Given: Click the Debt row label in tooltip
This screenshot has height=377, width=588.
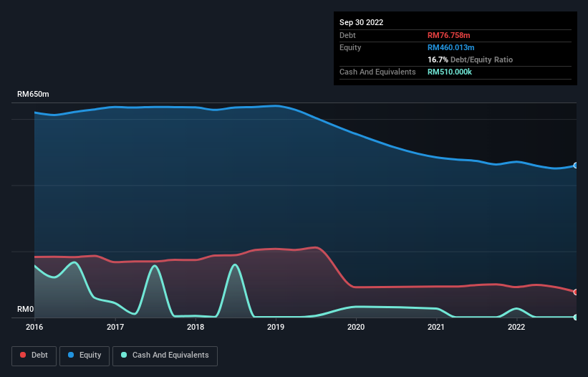Looking at the screenshot, I should click(x=347, y=35).
